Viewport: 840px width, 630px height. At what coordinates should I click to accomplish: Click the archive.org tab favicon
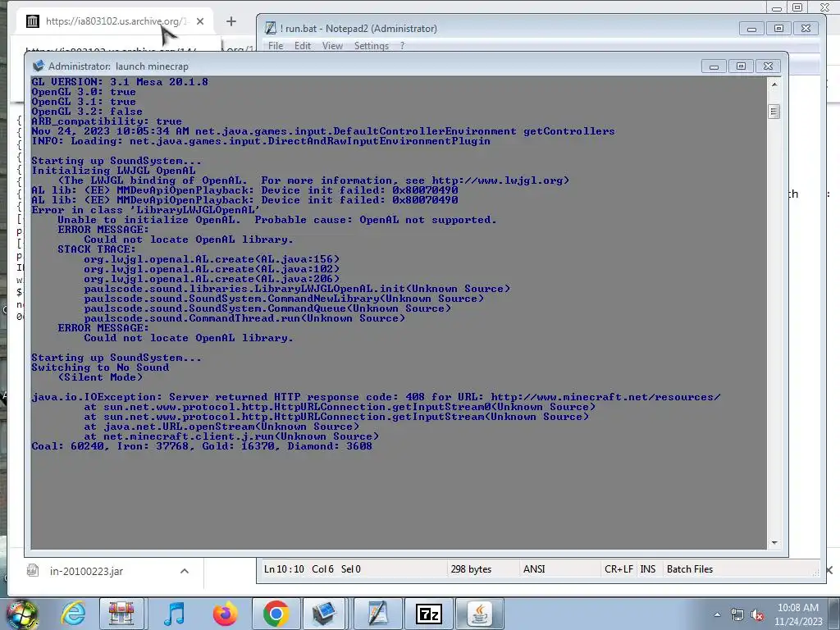[33, 21]
